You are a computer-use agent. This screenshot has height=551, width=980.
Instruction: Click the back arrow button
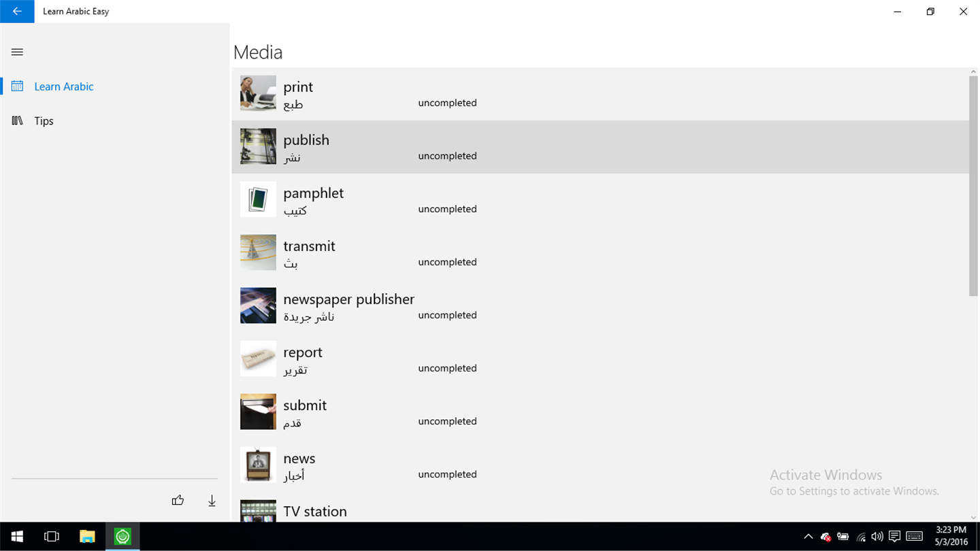pyautogui.click(x=17, y=12)
